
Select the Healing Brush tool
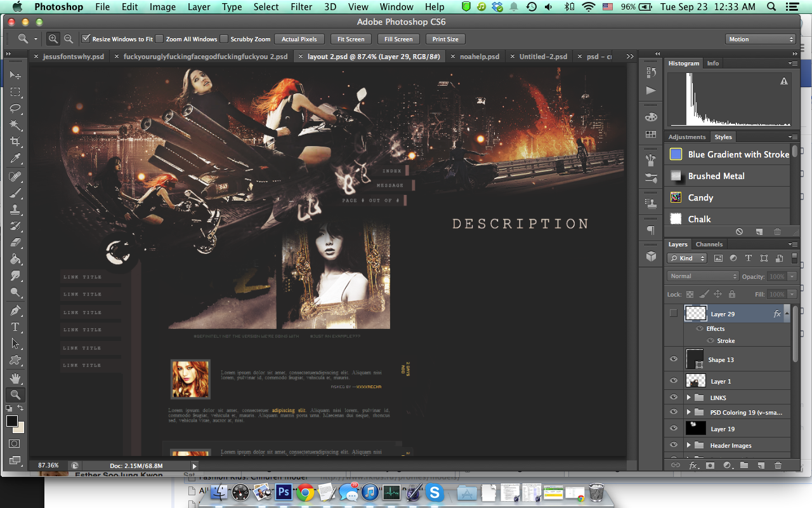point(15,177)
